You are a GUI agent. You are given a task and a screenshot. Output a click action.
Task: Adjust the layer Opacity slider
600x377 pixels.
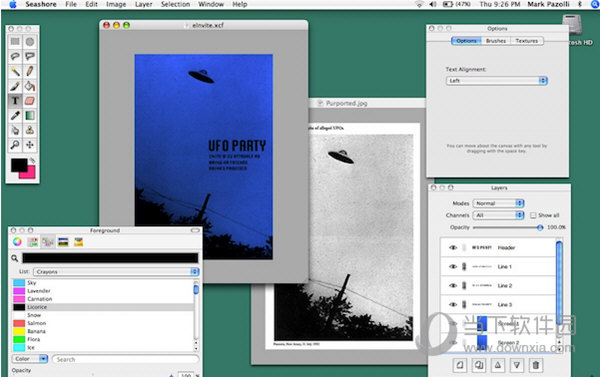(507, 227)
